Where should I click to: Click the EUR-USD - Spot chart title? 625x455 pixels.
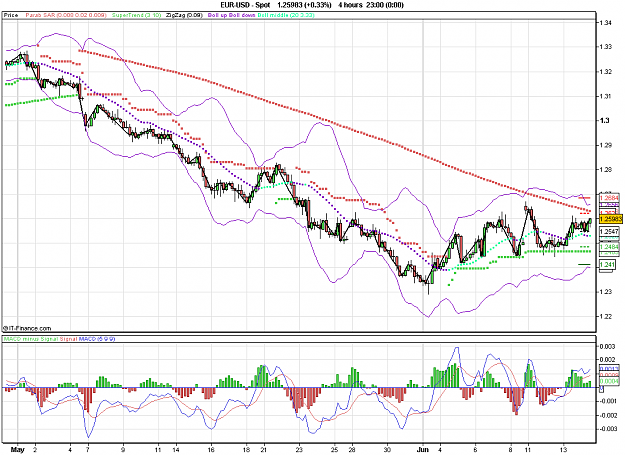click(245, 5)
